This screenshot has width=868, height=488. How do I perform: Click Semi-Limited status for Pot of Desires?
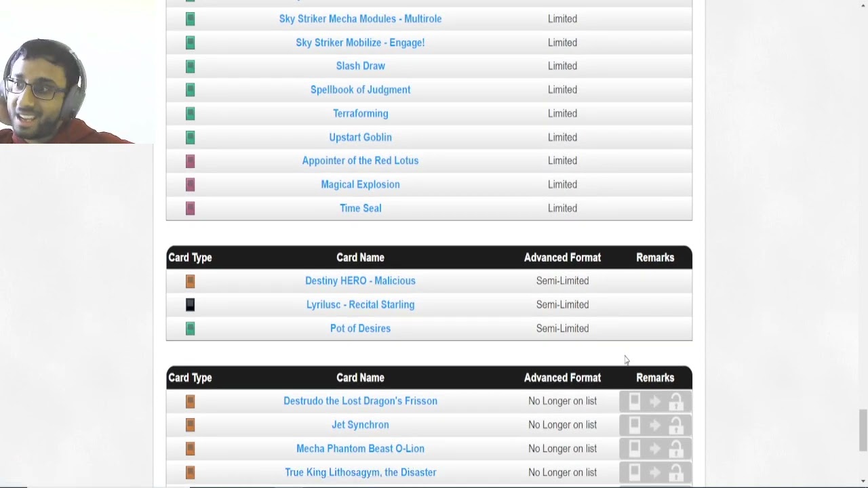tap(562, 328)
